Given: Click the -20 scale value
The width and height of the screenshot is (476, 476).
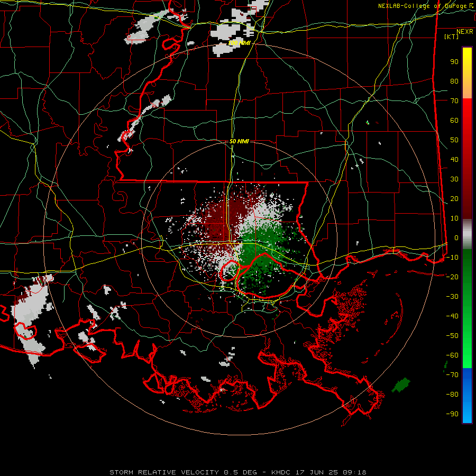Looking at the screenshot, I should pyautogui.click(x=452, y=277).
